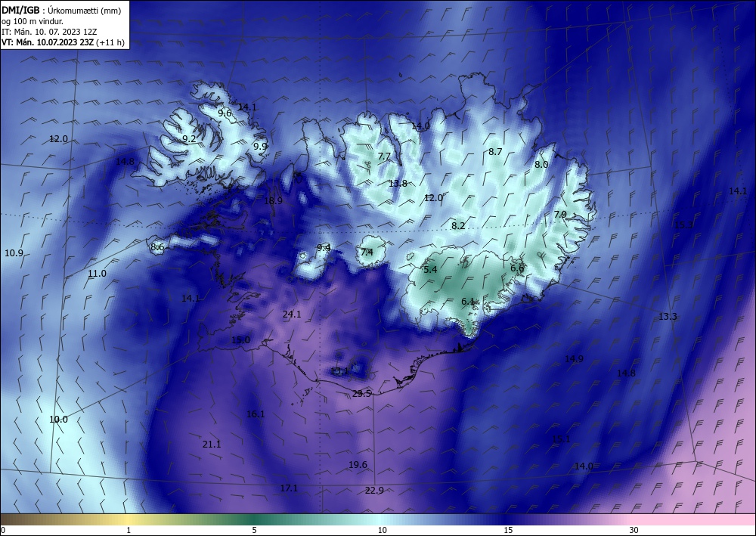Click the 8.7 value in northeast Iceland
This screenshot has height=536, width=756.
495,151
